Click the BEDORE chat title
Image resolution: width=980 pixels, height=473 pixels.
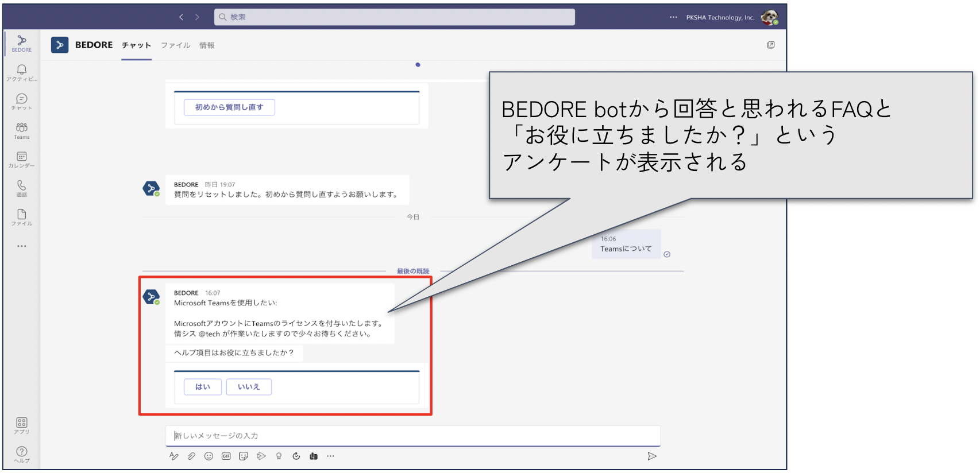point(94,45)
